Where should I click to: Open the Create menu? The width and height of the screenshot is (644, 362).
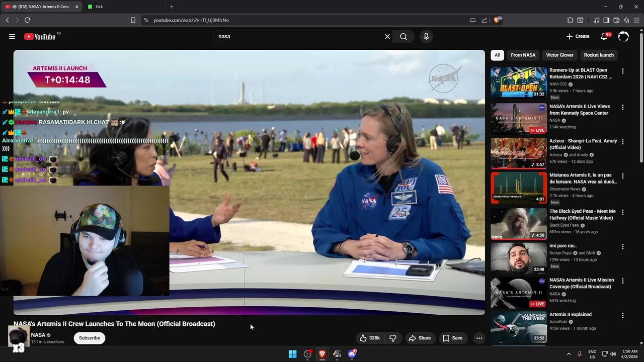click(578, 36)
